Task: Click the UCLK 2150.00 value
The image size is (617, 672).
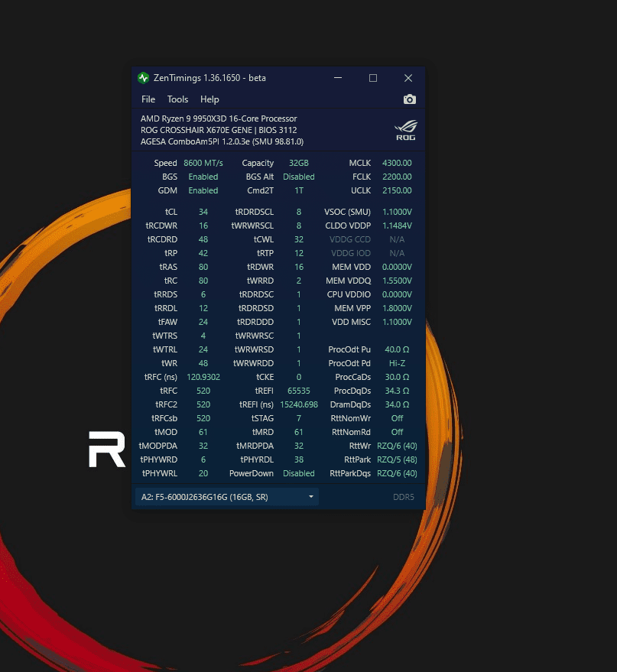Action: pyautogui.click(x=397, y=190)
